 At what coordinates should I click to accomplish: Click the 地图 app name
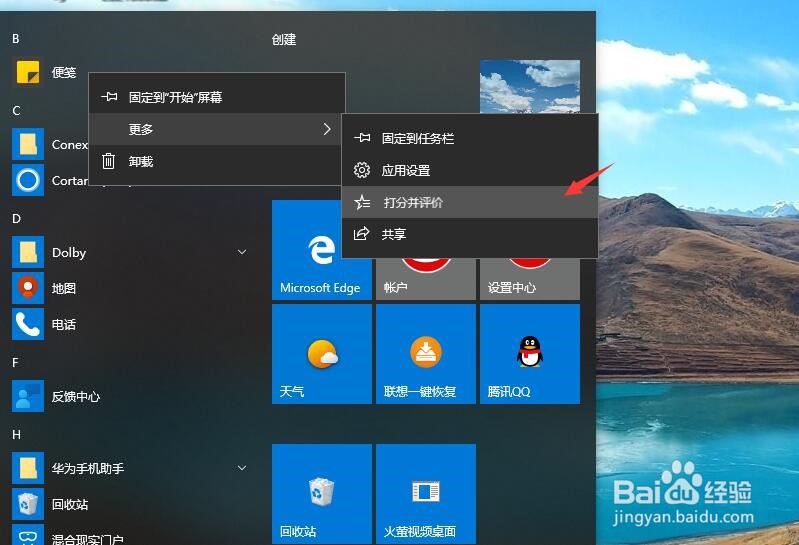(64, 288)
